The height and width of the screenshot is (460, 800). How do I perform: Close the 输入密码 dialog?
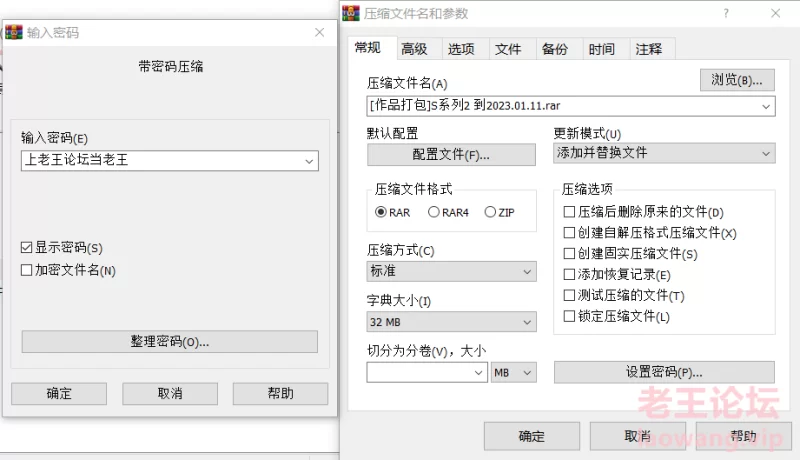pyautogui.click(x=320, y=33)
